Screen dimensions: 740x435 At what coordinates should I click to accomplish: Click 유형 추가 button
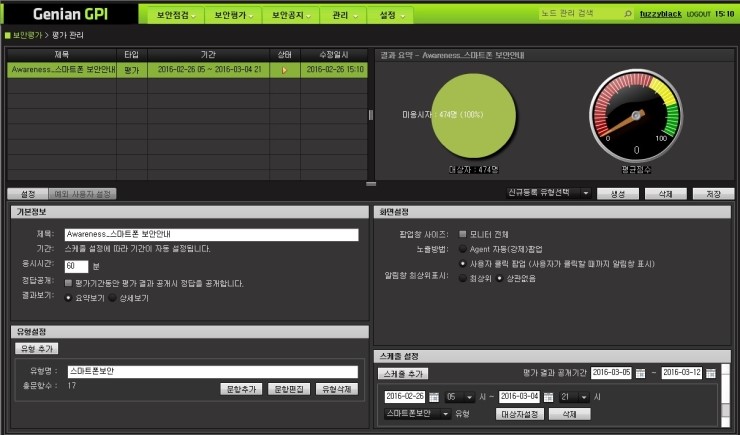point(37,349)
